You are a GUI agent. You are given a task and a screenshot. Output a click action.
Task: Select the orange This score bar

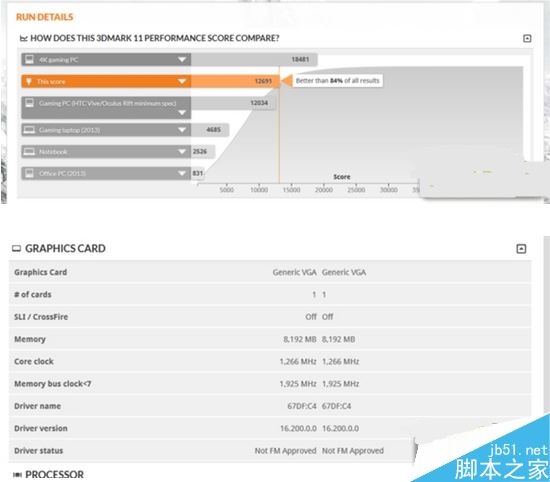151,81
